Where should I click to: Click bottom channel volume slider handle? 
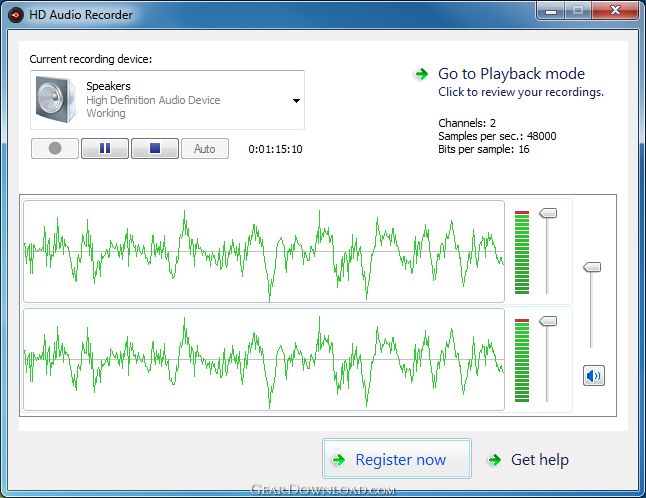(548, 321)
